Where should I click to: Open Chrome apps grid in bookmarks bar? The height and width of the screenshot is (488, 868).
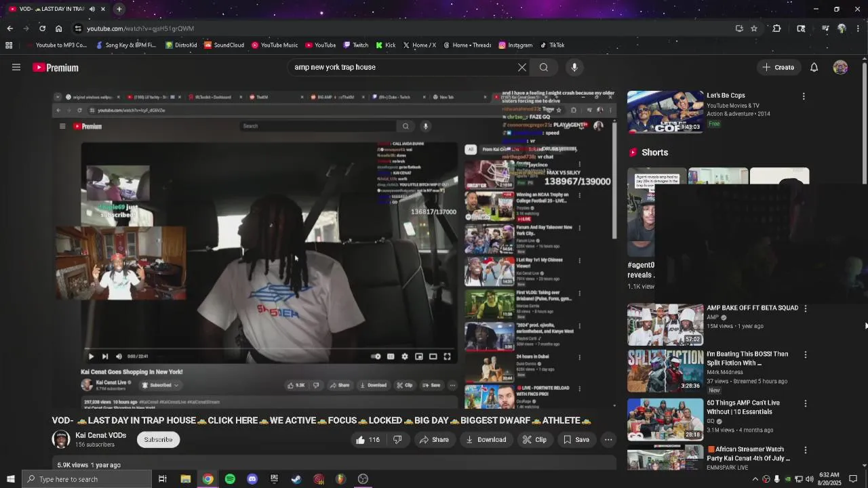[x=9, y=45]
